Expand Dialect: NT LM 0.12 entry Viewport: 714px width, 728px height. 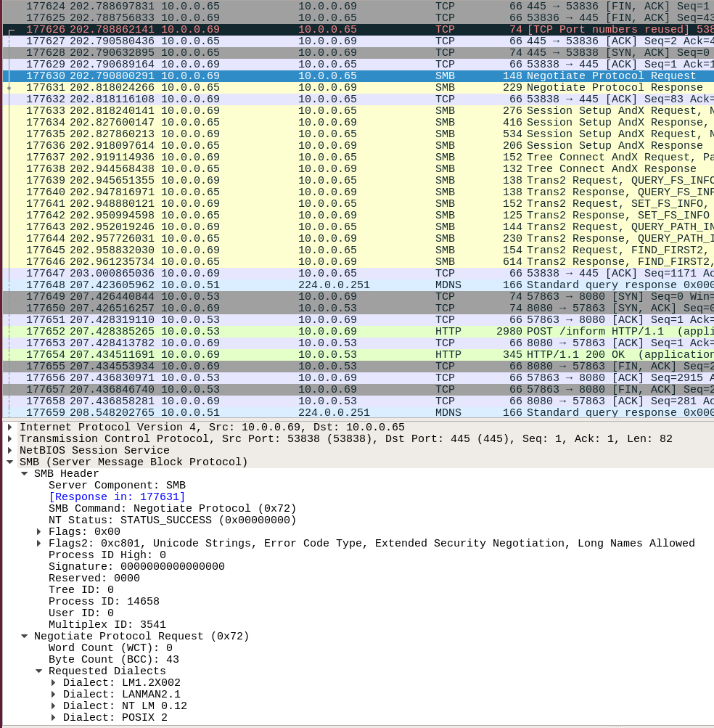pos(54,705)
